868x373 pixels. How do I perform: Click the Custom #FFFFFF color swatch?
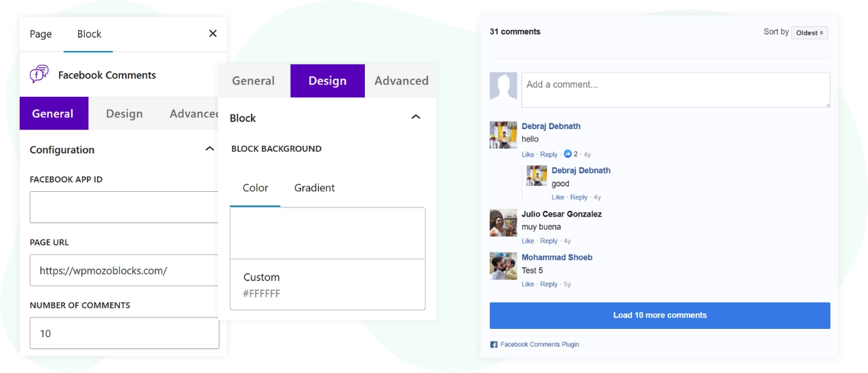(328, 285)
